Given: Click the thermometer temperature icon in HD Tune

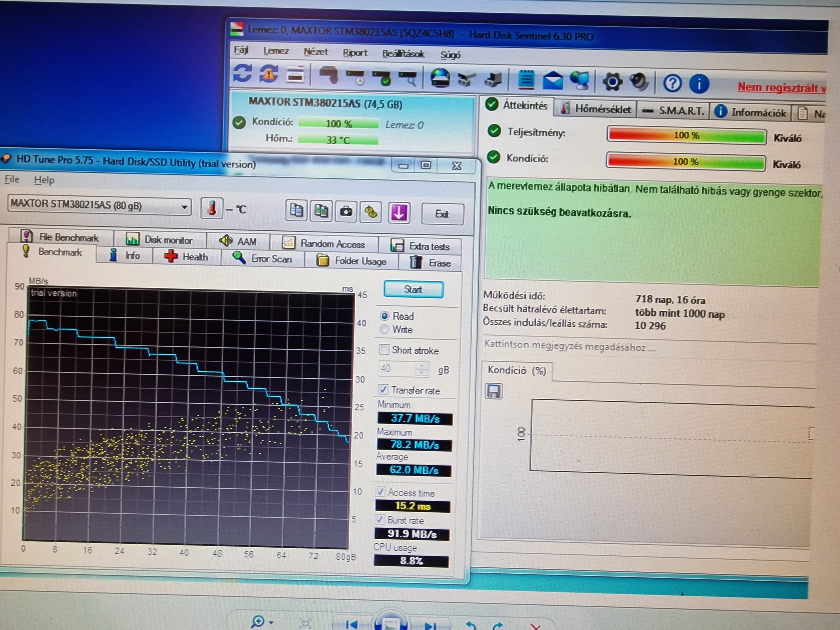Looking at the screenshot, I should coord(212,208).
